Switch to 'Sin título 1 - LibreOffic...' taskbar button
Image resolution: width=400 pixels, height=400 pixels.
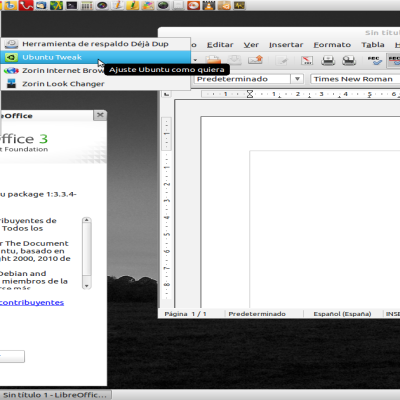pos(56,395)
